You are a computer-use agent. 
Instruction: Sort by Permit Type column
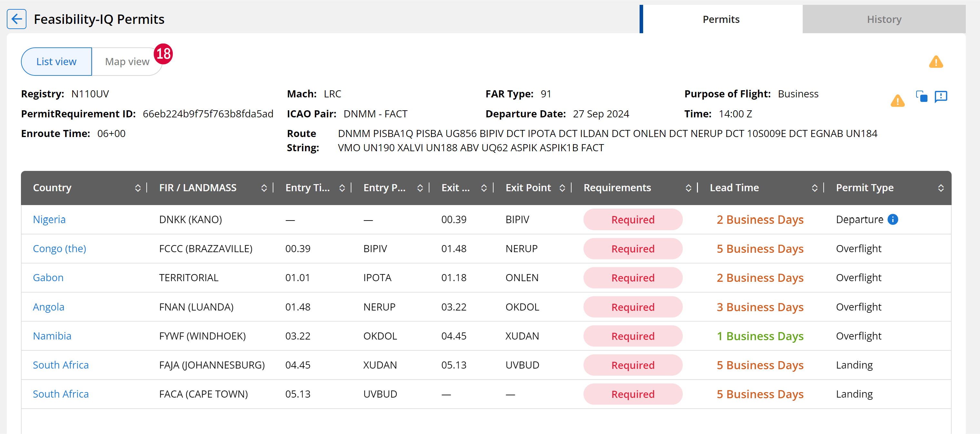[x=940, y=188]
